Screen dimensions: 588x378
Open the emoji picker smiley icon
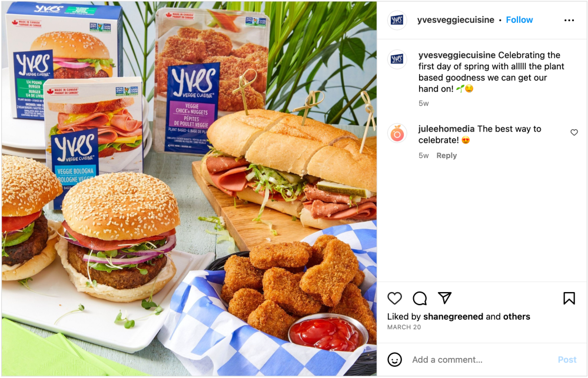pos(394,360)
